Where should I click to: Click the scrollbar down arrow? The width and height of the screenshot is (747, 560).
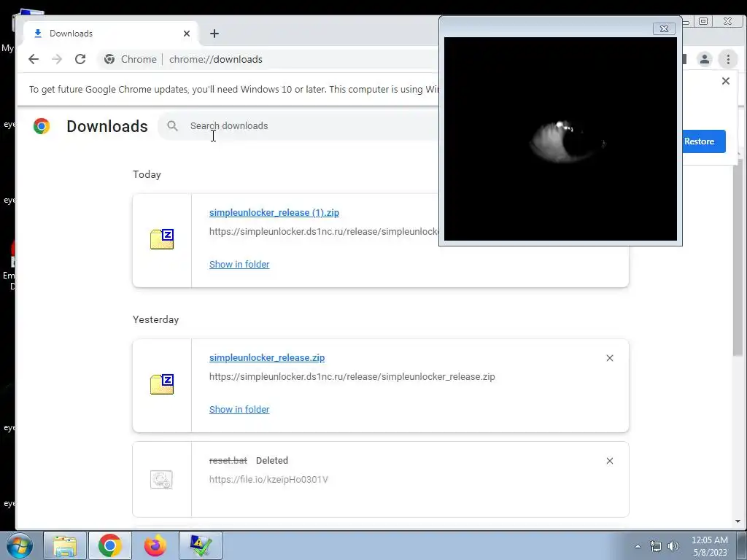738,521
